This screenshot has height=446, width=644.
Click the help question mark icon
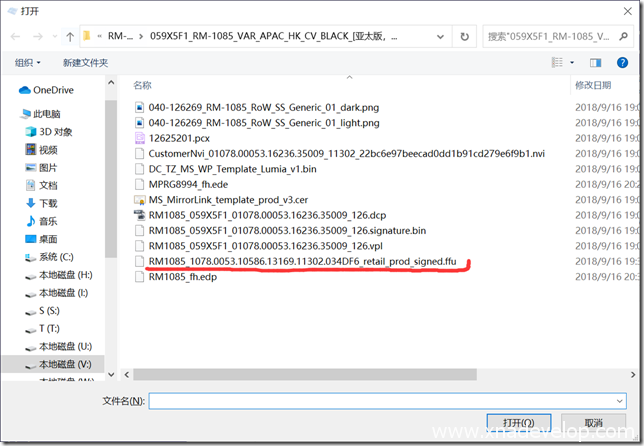coord(622,62)
